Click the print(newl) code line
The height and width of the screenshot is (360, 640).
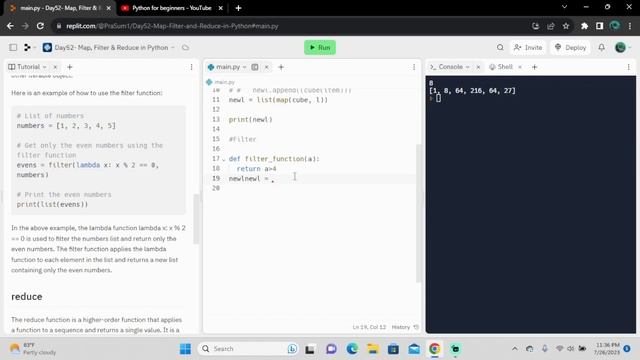pos(250,120)
